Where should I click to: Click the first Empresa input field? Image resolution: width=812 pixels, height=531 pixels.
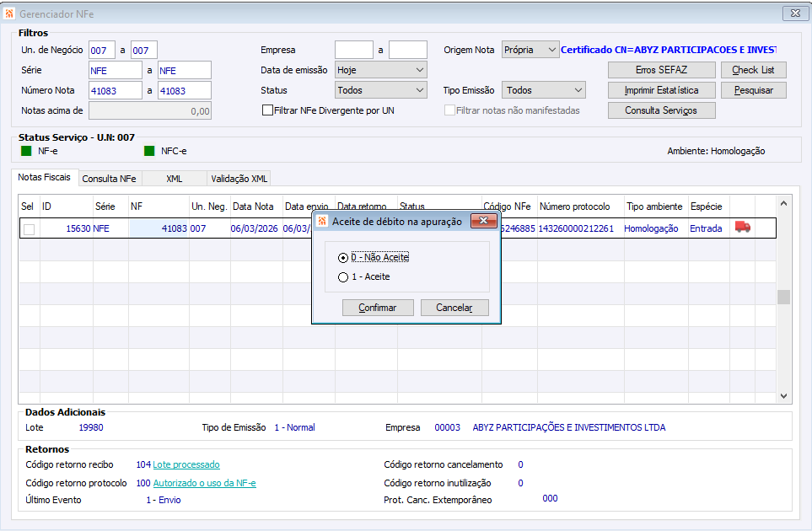click(353, 51)
